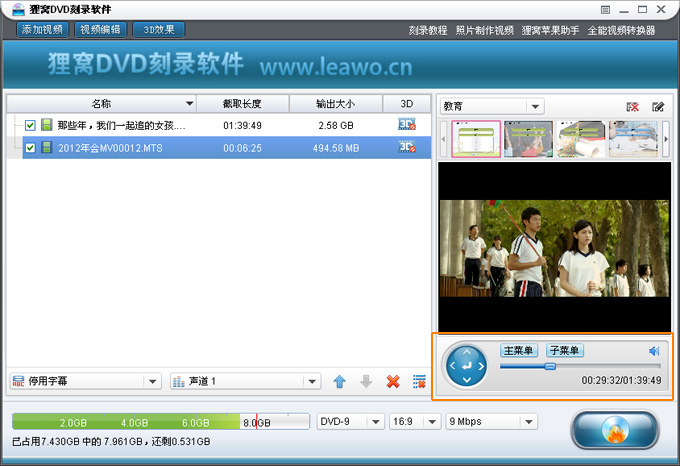This screenshot has height=466, width=680.
Task: Click the preview playback progress slider handle
Action: 550,366
